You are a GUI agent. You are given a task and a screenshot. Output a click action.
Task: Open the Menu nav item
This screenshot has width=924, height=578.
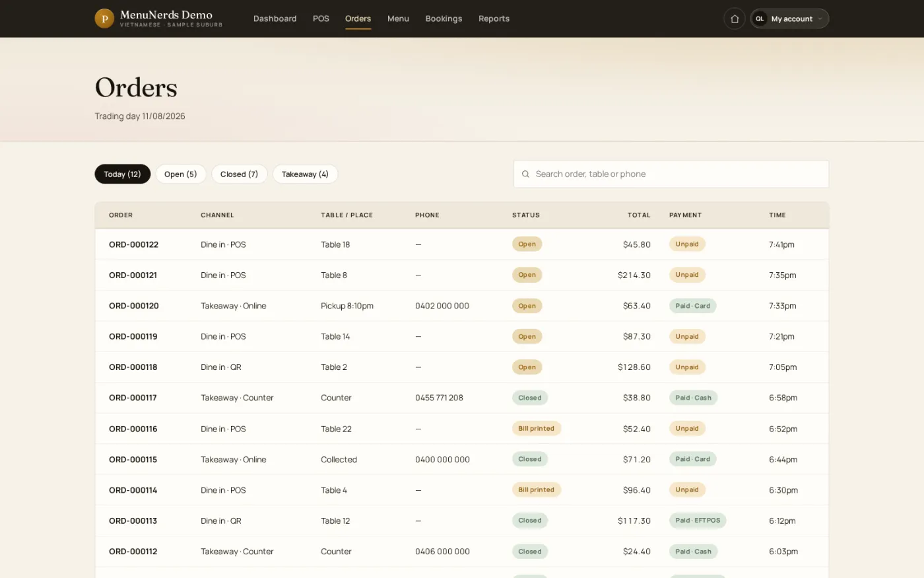tap(398, 18)
